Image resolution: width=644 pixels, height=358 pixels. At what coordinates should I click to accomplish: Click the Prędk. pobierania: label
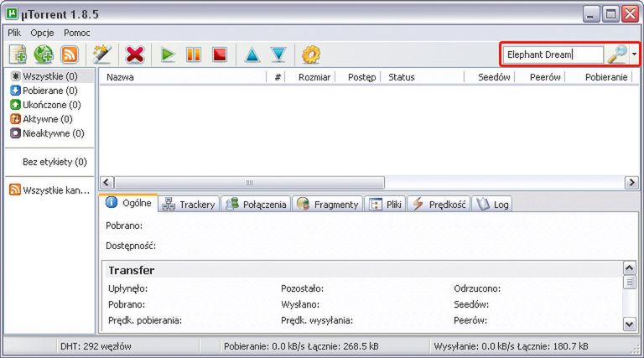145,320
